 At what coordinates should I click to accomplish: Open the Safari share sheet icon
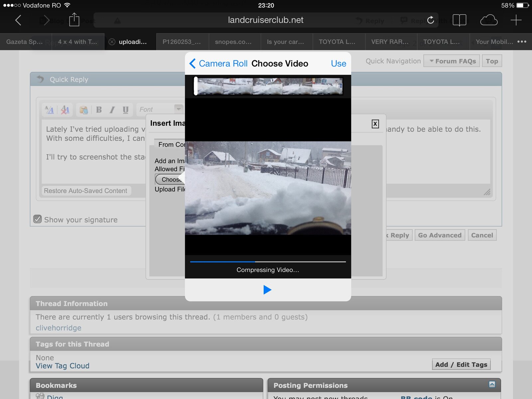[74, 20]
